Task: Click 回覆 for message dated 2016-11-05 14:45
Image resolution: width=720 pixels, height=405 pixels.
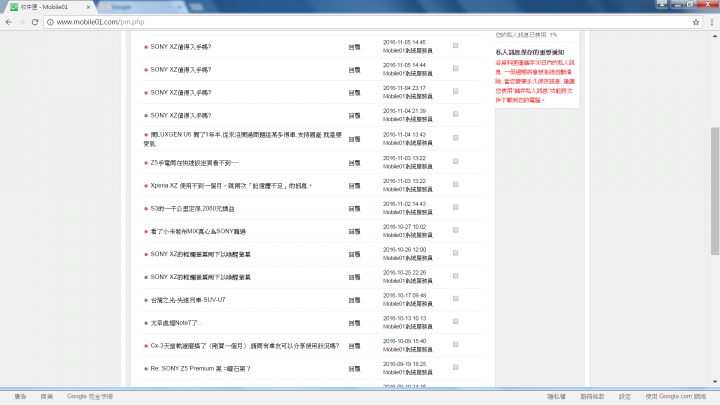Action: coord(354,47)
